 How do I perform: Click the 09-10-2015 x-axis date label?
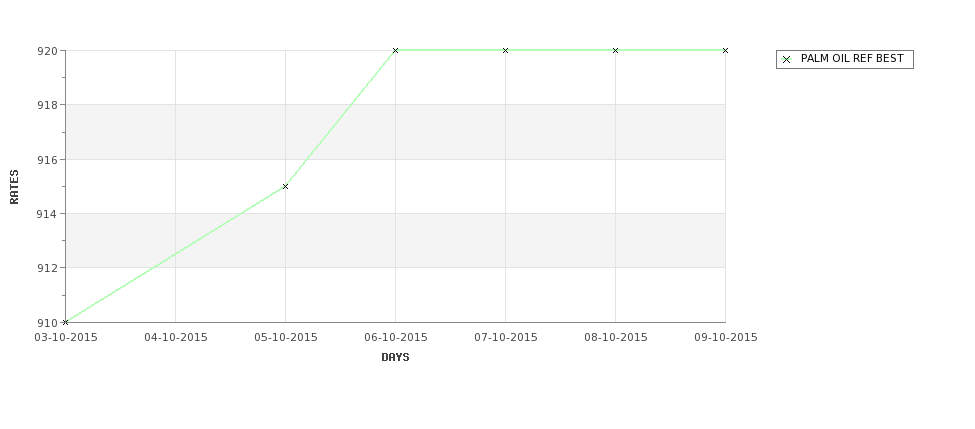click(726, 338)
